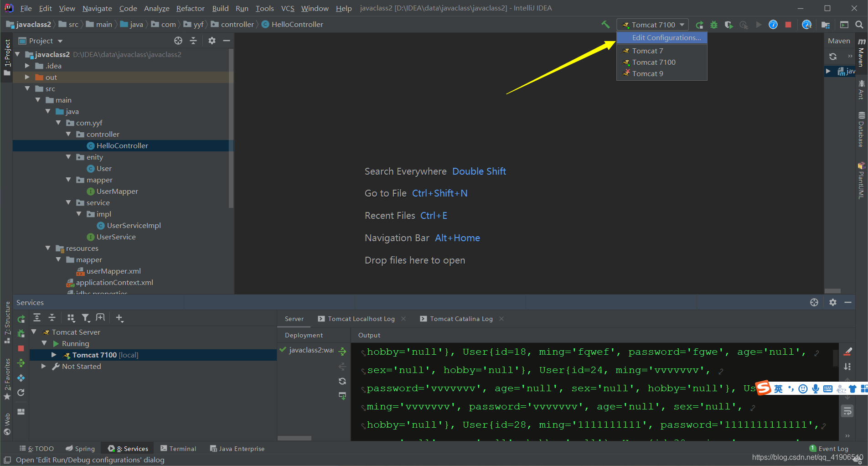
Task: Toggle Soft-Wrap button beside console output
Action: pos(847,411)
